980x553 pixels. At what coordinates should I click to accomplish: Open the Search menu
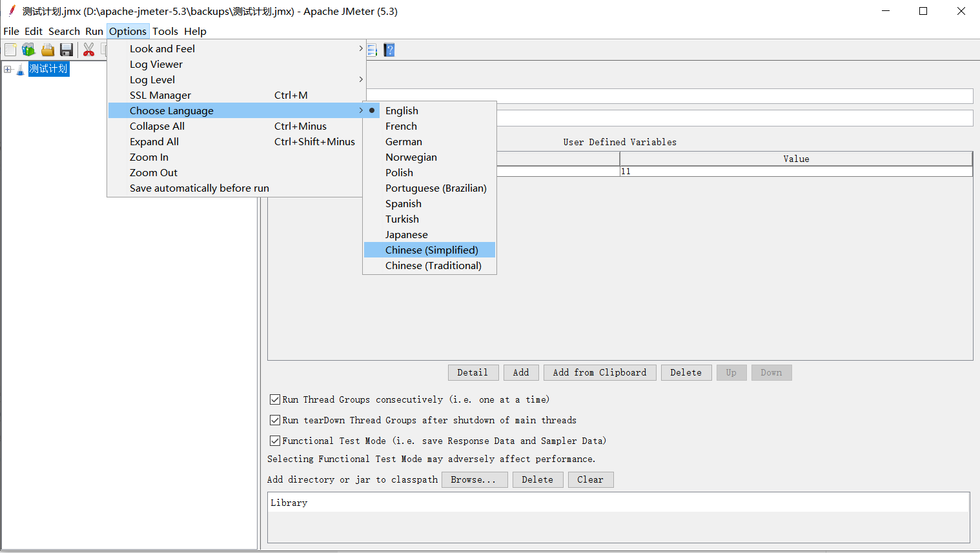click(64, 31)
